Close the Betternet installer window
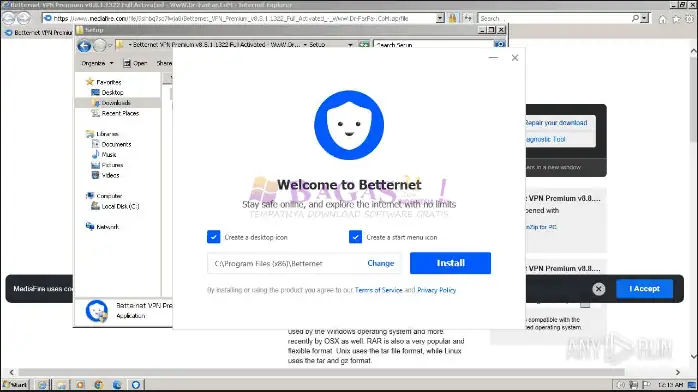The height and width of the screenshot is (392, 698). click(515, 58)
